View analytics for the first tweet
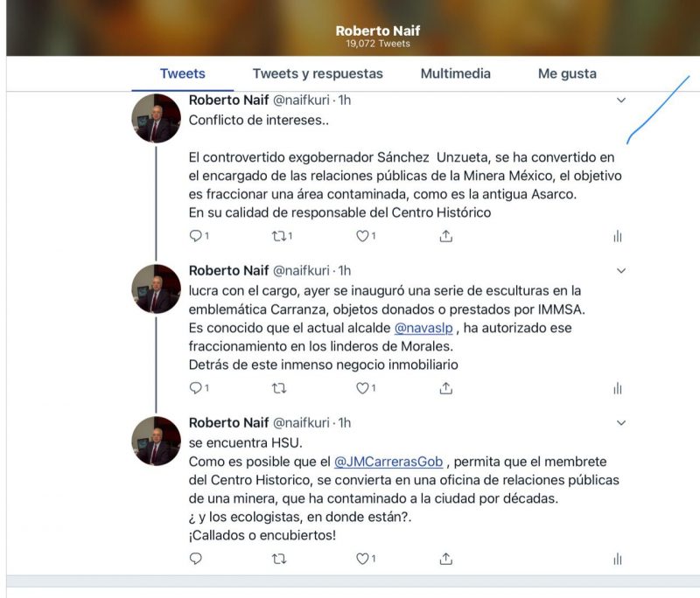 pyautogui.click(x=618, y=236)
